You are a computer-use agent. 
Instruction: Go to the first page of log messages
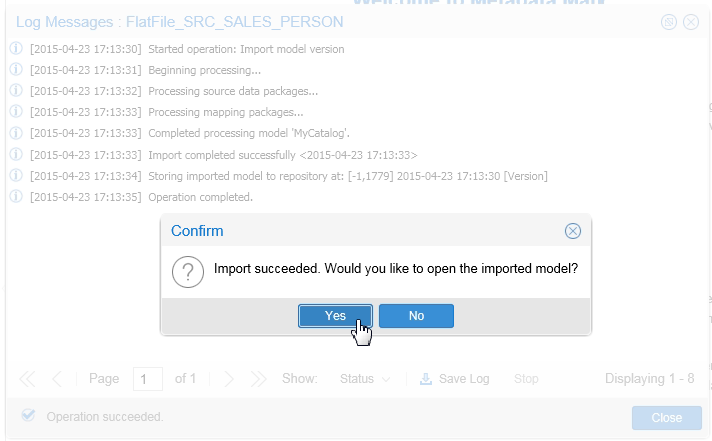point(27,379)
